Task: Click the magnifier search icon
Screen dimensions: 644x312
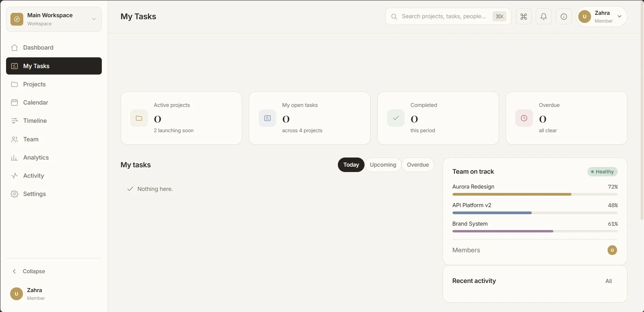Action: point(394,17)
